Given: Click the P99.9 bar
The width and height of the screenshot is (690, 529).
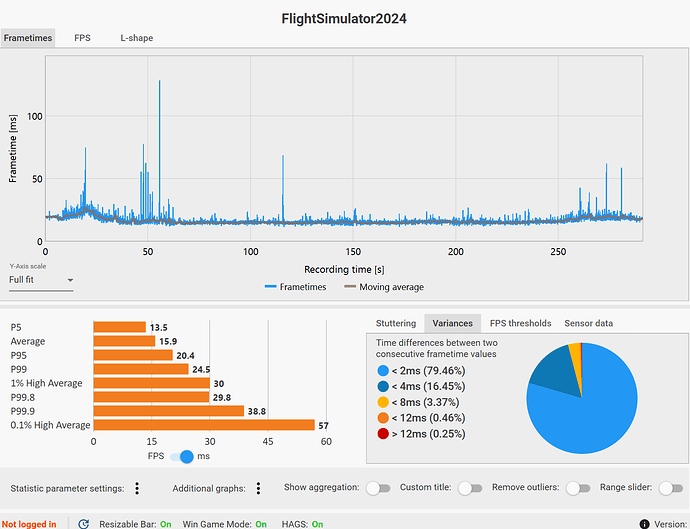Looking at the screenshot, I should point(169,411).
